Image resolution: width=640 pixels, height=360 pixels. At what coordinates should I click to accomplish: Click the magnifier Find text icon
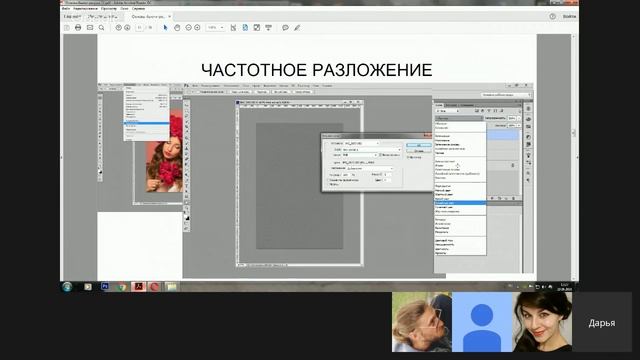101,28
